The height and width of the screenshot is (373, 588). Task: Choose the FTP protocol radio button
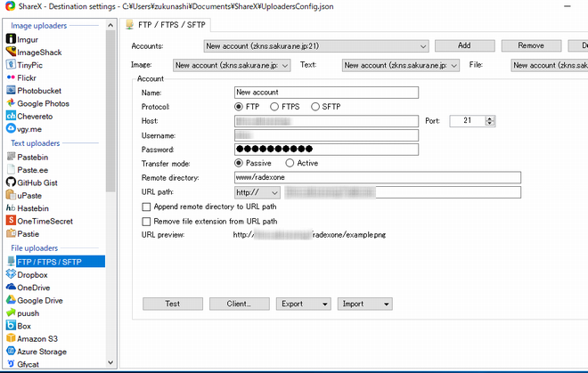239,107
